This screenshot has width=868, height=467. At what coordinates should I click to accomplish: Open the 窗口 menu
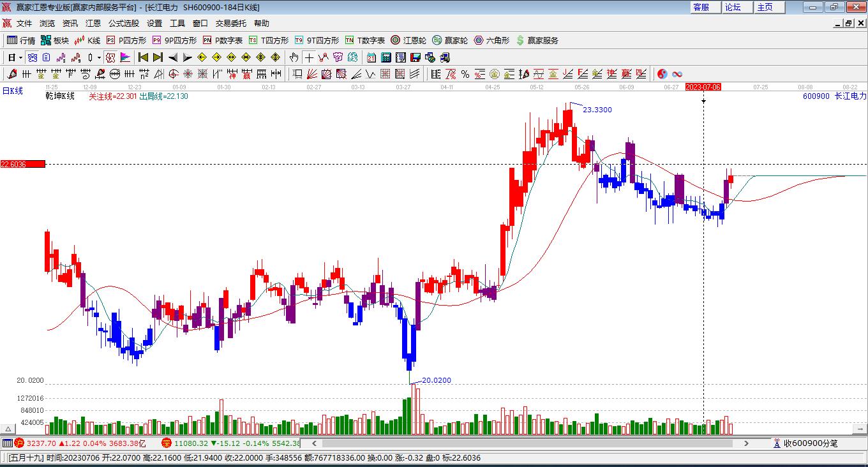click(200, 24)
